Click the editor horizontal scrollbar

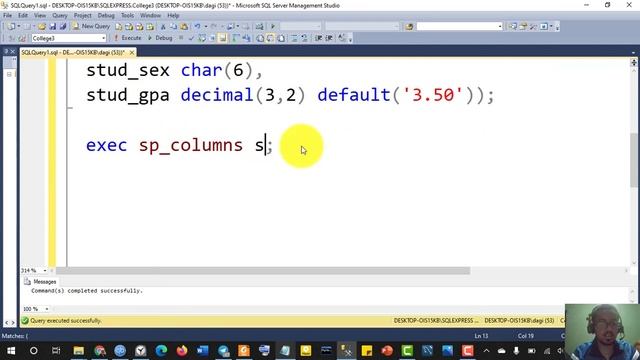(x=263, y=271)
